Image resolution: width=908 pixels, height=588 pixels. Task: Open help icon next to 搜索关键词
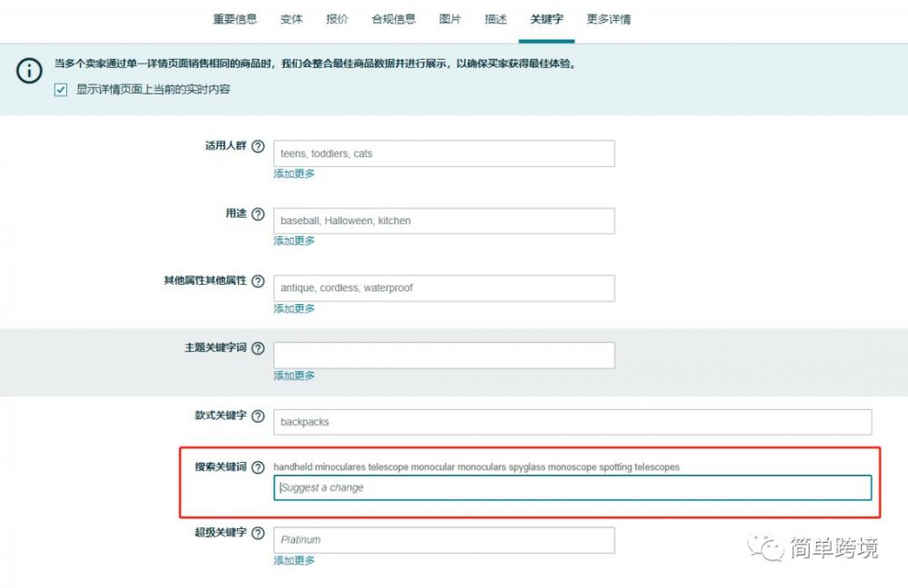pyautogui.click(x=258, y=467)
